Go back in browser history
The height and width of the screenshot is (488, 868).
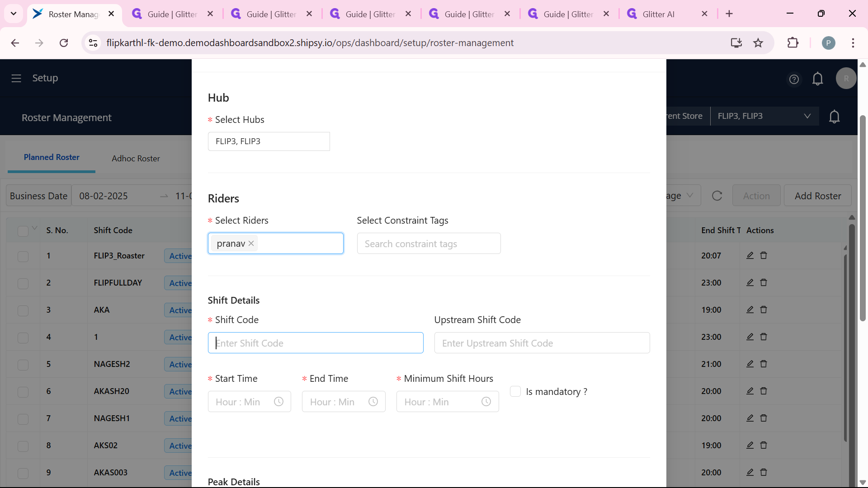pyautogui.click(x=15, y=43)
